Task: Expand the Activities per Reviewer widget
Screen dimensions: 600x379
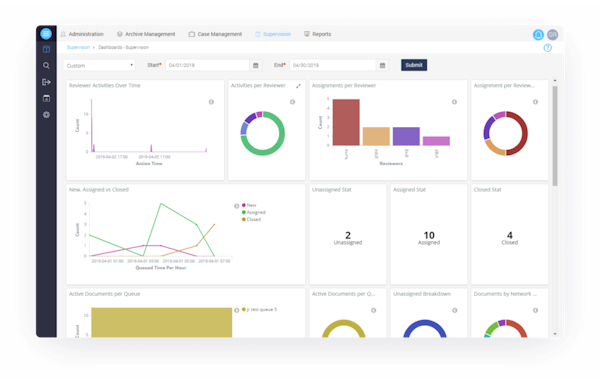Action: [298, 86]
